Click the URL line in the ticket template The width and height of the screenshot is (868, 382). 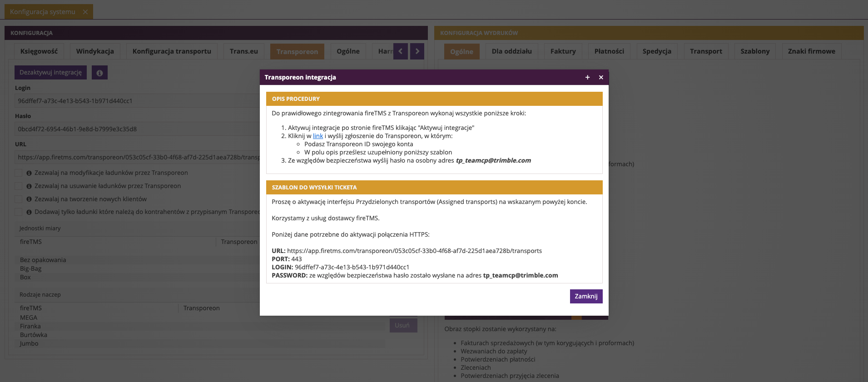click(x=407, y=251)
